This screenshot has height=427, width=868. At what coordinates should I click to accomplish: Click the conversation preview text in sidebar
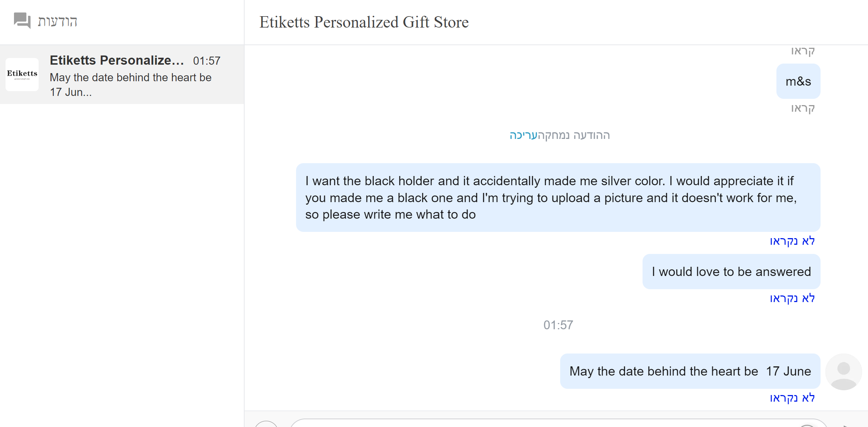(x=131, y=85)
